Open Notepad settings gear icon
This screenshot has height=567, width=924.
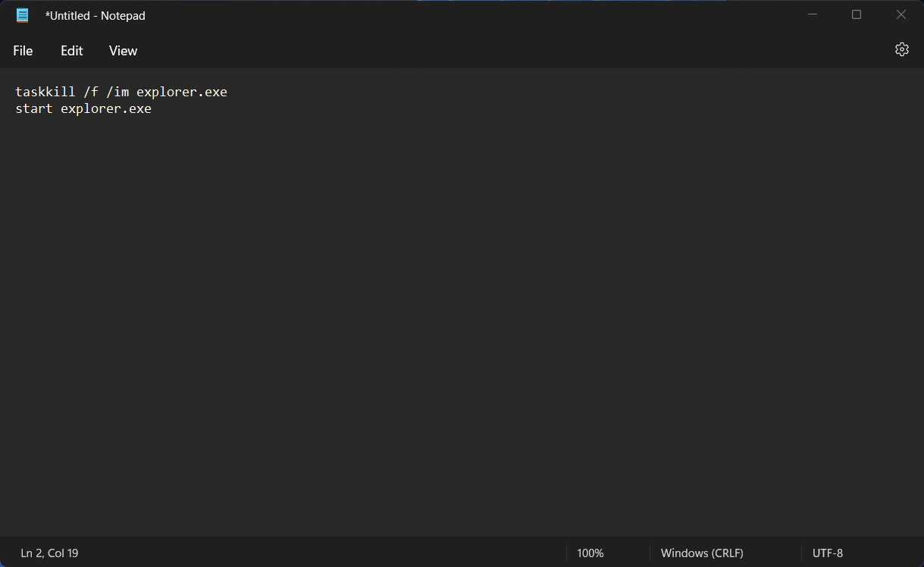pyautogui.click(x=901, y=49)
